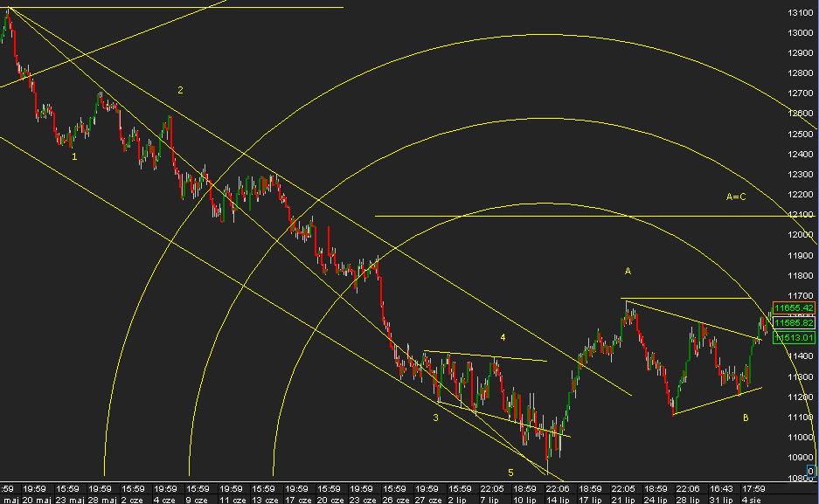Click the 27 cze date label
The height and width of the screenshot is (504, 819).
(427, 500)
